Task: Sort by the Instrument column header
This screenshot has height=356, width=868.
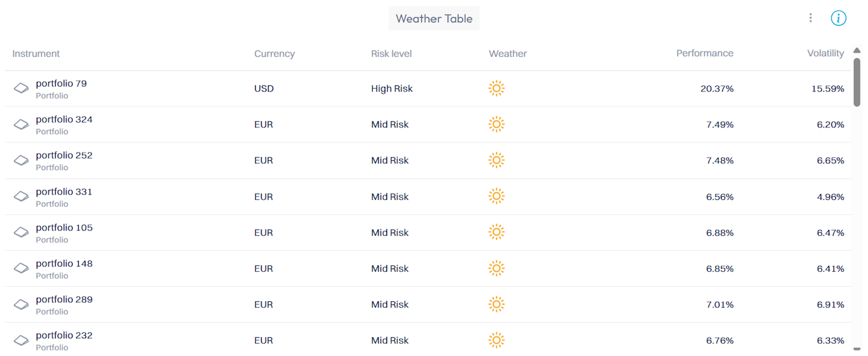Action: pos(36,54)
